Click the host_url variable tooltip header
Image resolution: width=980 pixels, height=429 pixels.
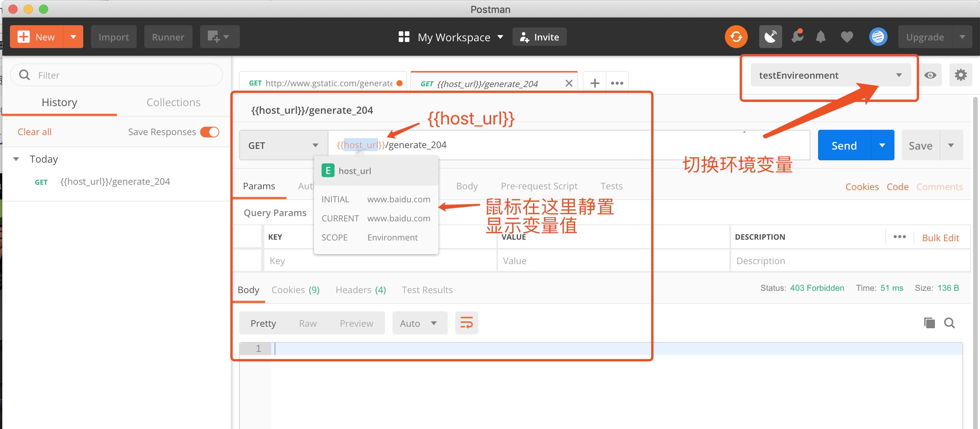click(x=376, y=171)
